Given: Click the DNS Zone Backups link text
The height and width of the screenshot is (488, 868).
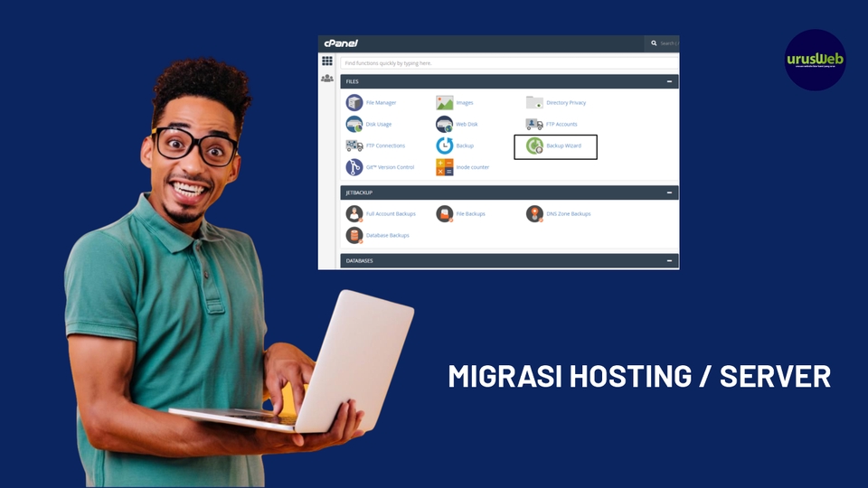Looking at the screenshot, I should point(569,214).
